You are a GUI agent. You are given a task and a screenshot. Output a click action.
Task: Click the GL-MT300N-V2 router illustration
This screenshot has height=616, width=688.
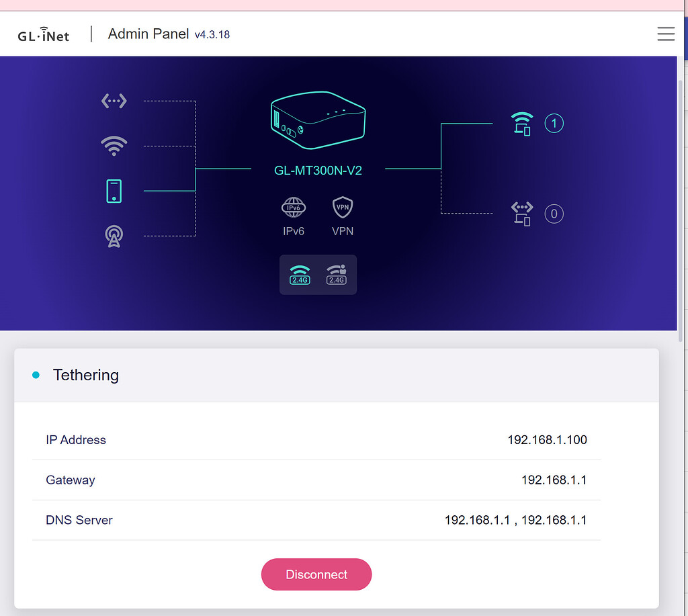[318, 121]
